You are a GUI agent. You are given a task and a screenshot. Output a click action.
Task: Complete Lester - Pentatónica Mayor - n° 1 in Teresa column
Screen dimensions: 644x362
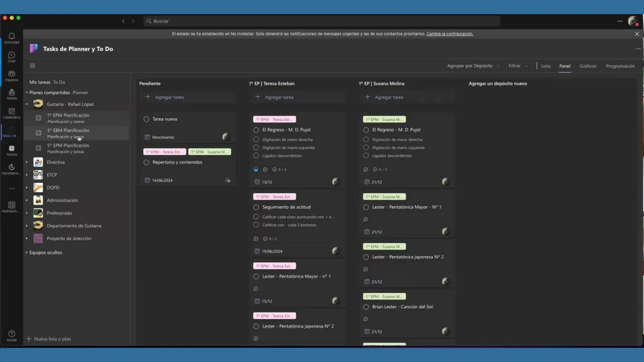coord(256,277)
